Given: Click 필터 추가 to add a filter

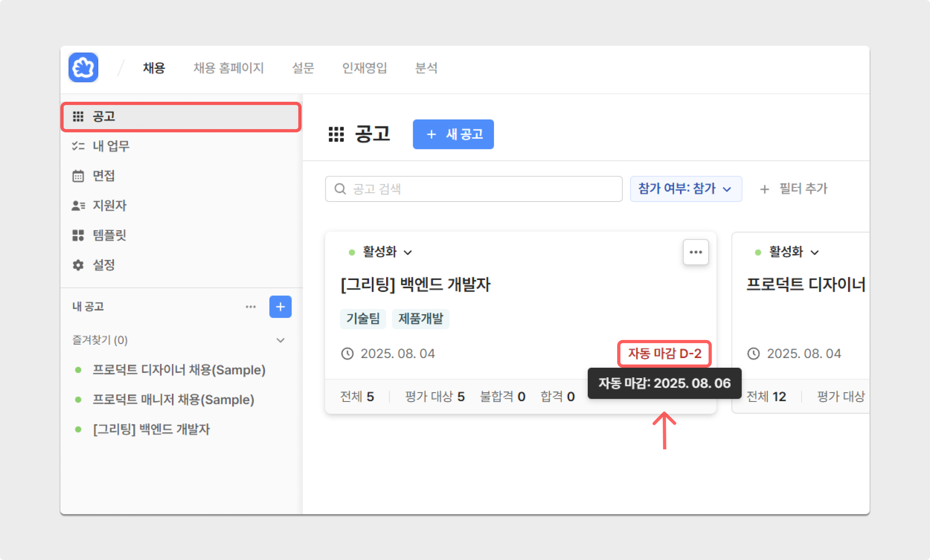Looking at the screenshot, I should [x=794, y=189].
